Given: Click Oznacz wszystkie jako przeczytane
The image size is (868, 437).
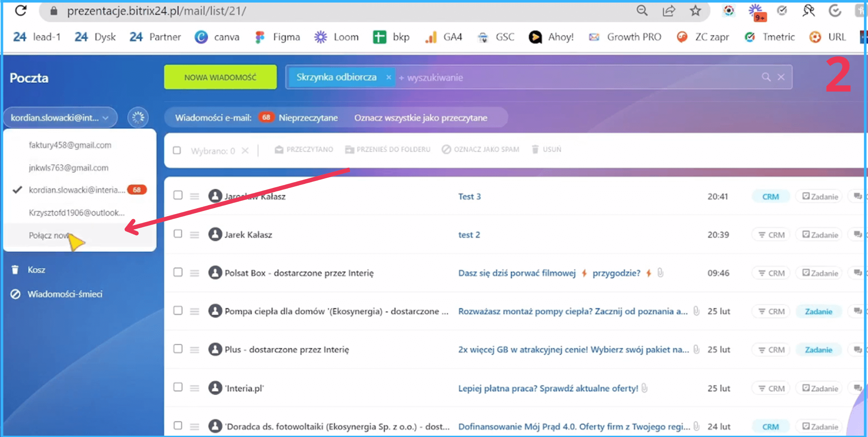Looking at the screenshot, I should click(x=420, y=118).
